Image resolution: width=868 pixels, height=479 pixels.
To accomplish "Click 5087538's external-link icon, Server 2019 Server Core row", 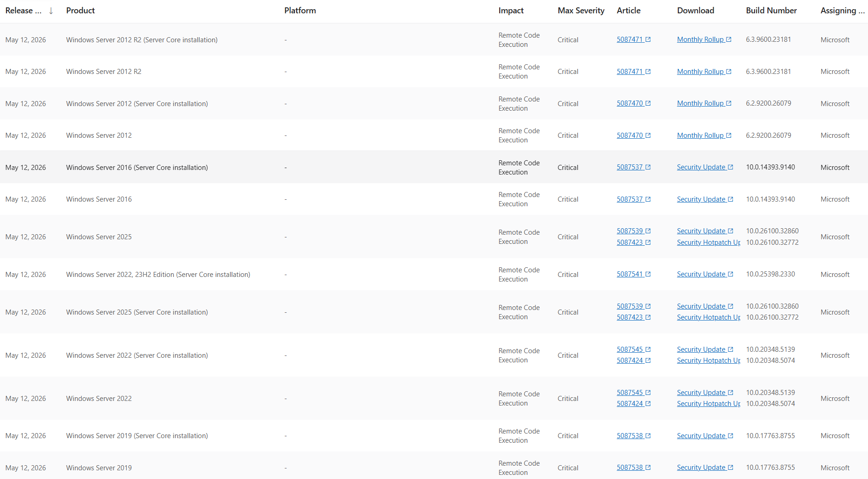I will coord(648,436).
